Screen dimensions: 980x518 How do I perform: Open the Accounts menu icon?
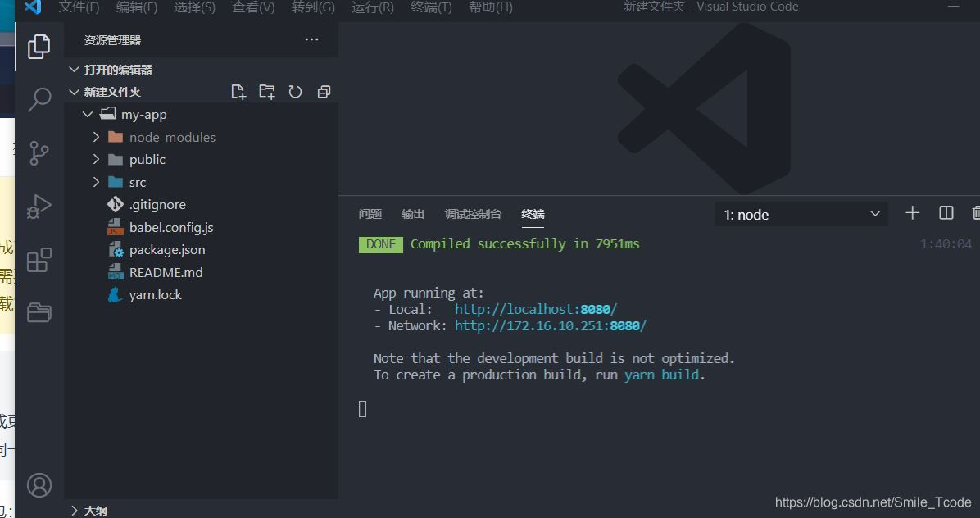tap(39, 485)
